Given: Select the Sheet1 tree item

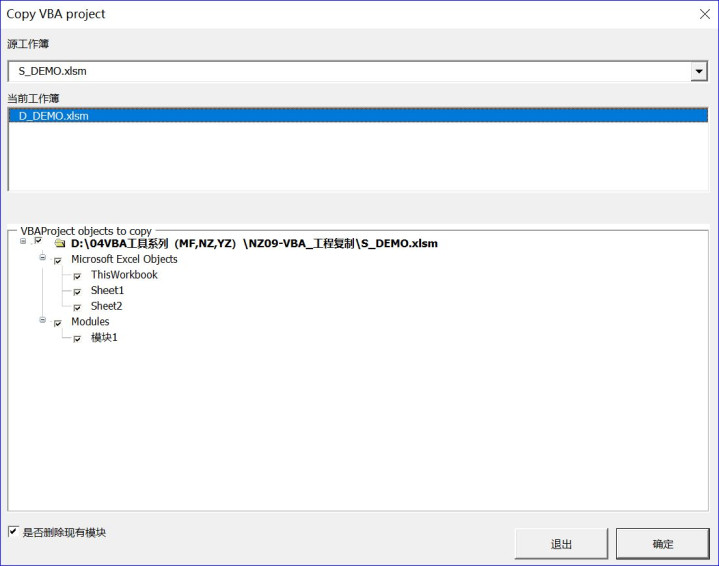Looking at the screenshot, I should pyautogui.click(x=107, y=290).
